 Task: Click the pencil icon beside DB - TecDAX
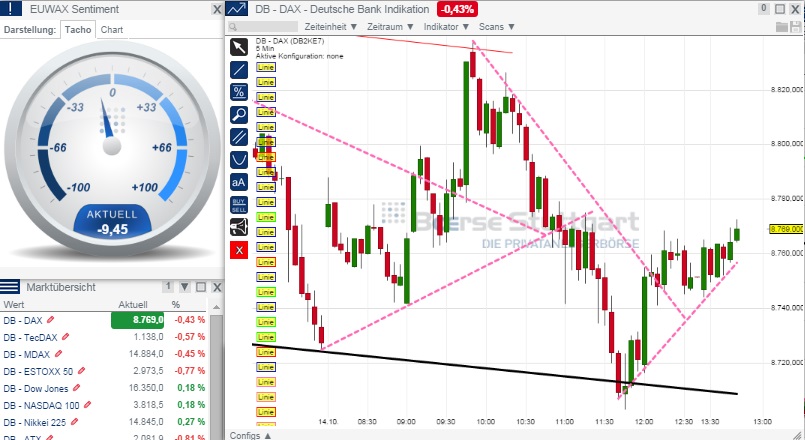point(66,337)
